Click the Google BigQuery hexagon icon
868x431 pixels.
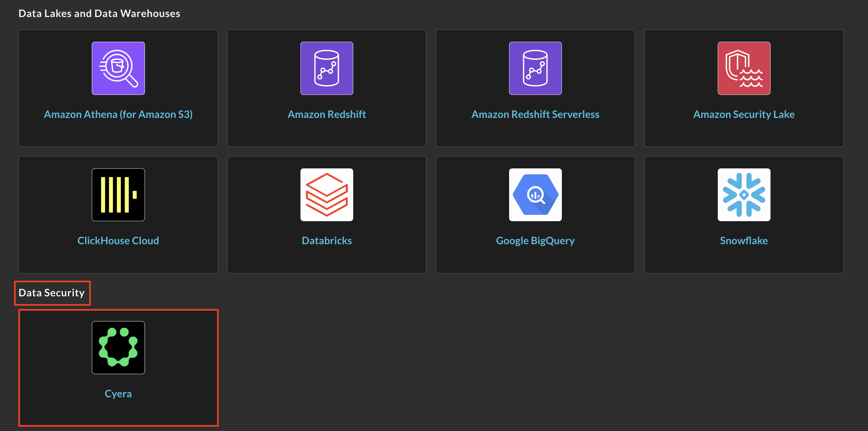pyautogui.click(x=535, y=194)
